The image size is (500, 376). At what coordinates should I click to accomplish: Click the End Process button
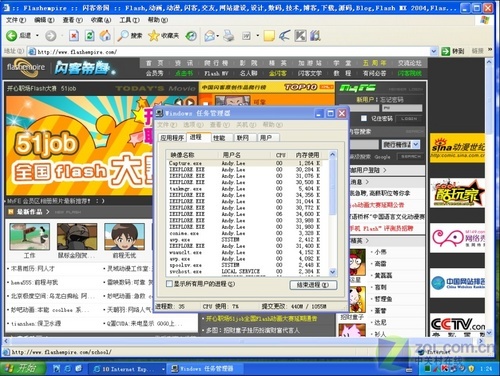click(x=313, y=285)
